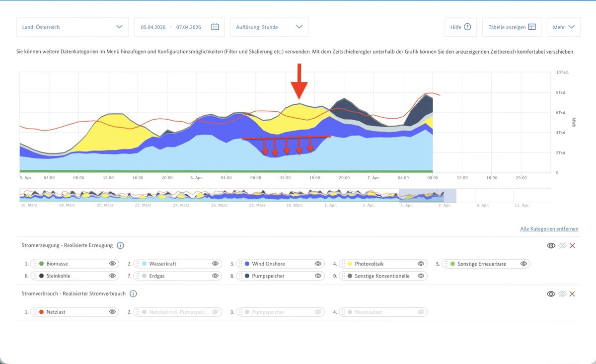Toggle Sonstige Konventionelle visibility eye

point(421,276)
